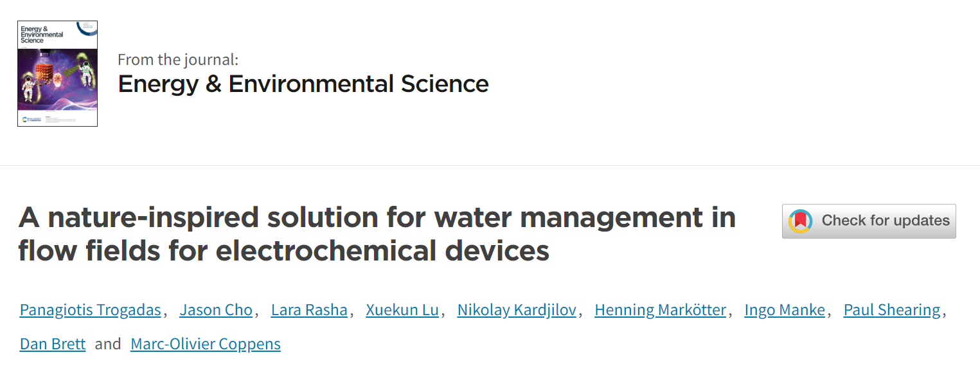Open Ingo Manke author info
The width and height of the screenshot is (980, 366).
point(785,310)
